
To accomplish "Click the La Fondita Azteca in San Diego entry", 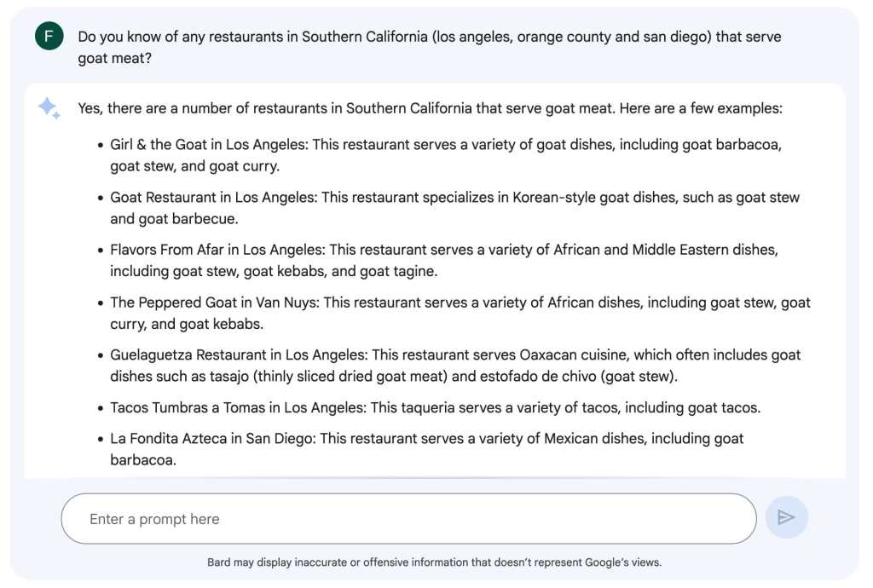I will coord(426,449).
